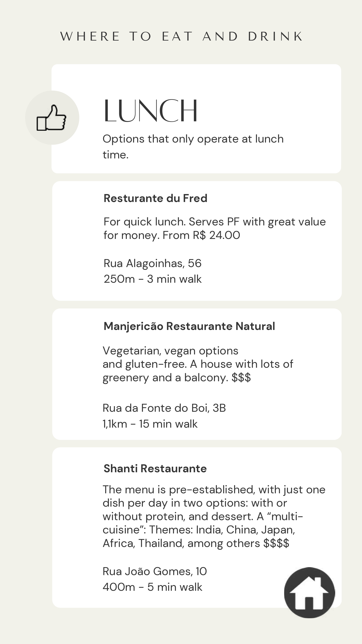Open the Resturante du Fred title
This screenshot has width=362, height=644.
155,198
